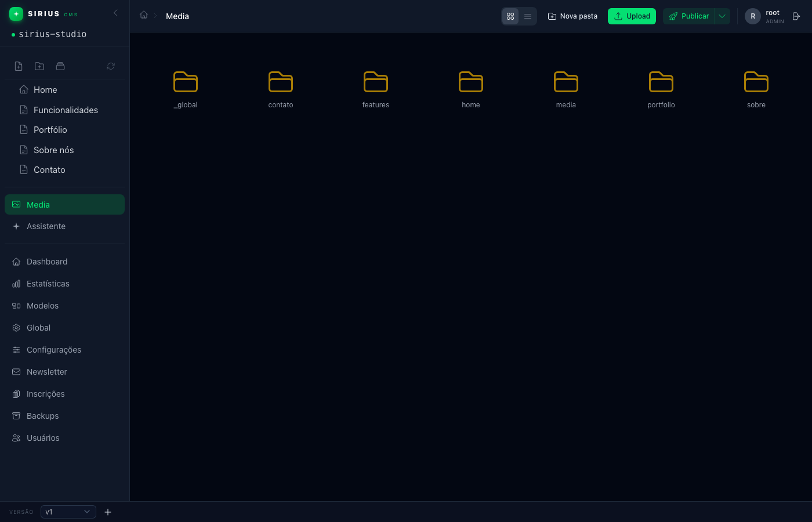Screen dimensions: 812x522
Task: Open Inscrições section
Action: click(x=64, y=394)
